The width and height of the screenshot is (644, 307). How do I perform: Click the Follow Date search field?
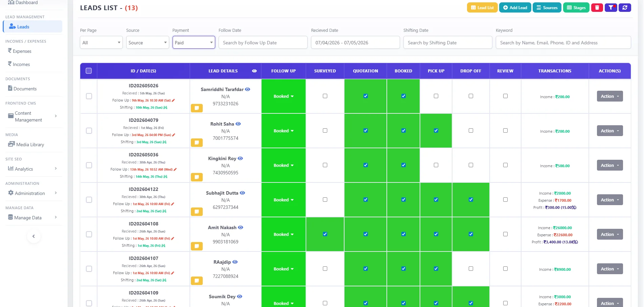click(x=263, y=43)
